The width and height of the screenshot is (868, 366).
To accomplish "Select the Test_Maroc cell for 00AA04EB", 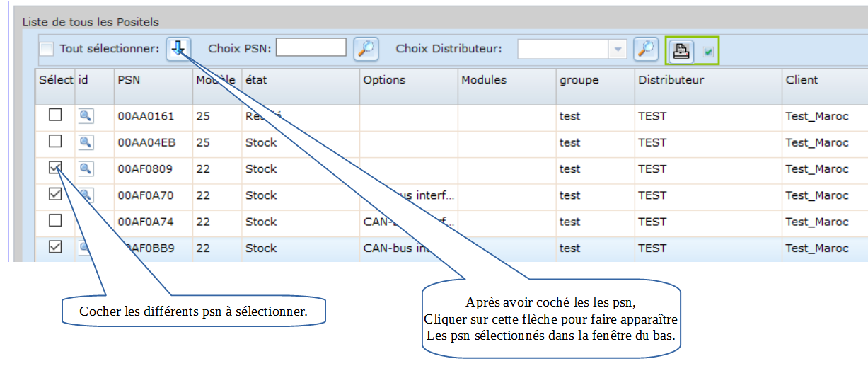I will (816, 142).
